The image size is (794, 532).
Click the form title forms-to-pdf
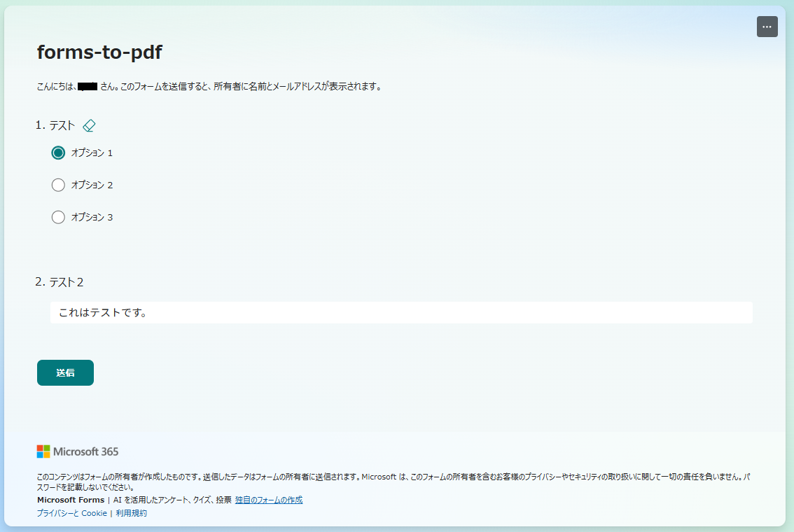pos(99,52)
